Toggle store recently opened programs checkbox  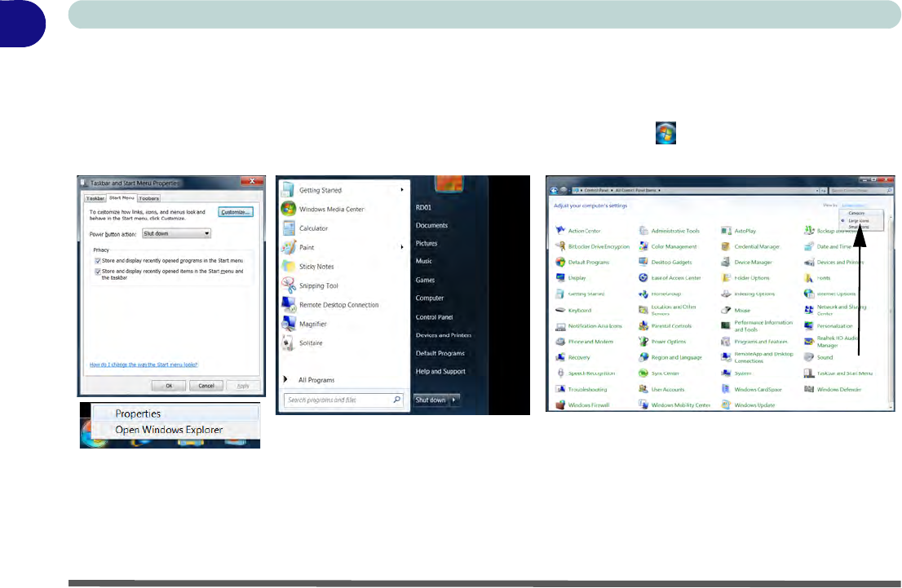(x=98, y=261)
